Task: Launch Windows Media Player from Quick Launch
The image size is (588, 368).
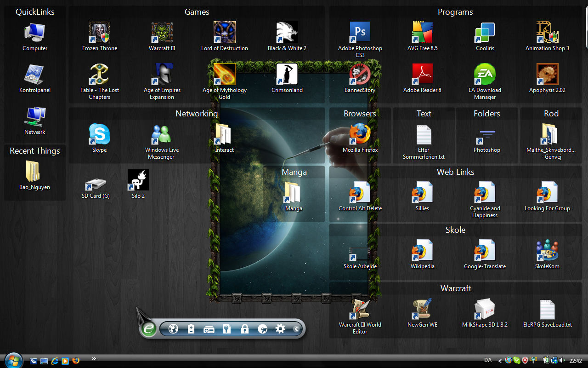Action: [x=65, y=361]
